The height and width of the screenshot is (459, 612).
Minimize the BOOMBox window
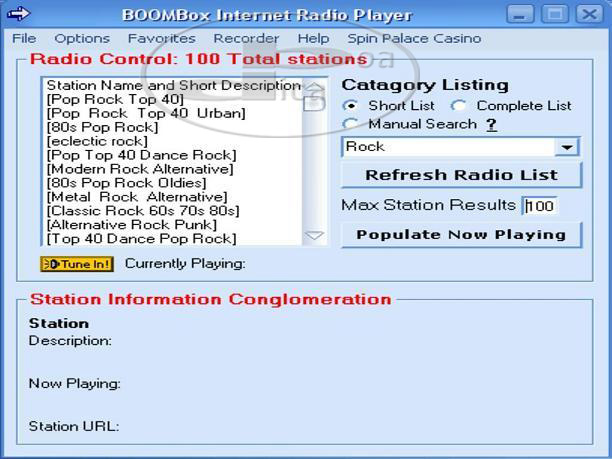(x=519, y=14)
